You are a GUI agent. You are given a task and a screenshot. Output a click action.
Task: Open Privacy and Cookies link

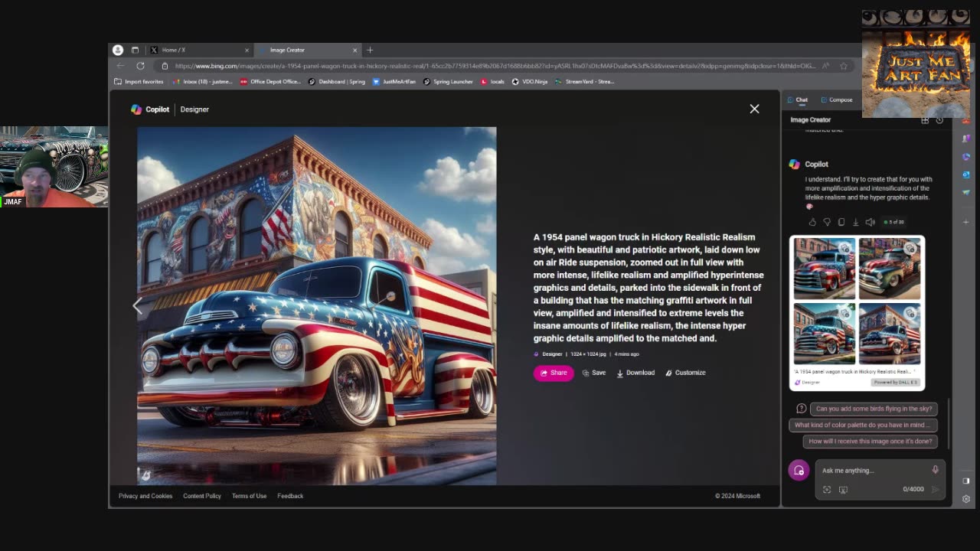pos(145,496)
